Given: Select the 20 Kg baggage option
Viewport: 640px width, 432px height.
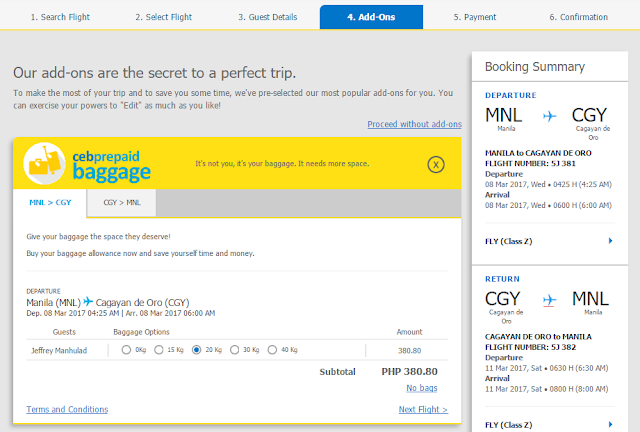Looking at the screenshot, I should 196,350.
